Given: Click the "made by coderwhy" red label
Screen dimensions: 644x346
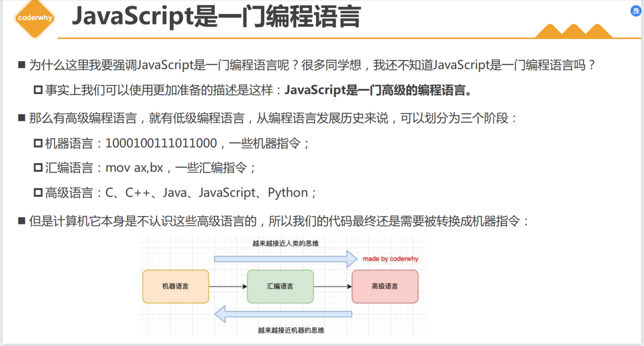Looking at the screenshot, I should coord(390,258).
